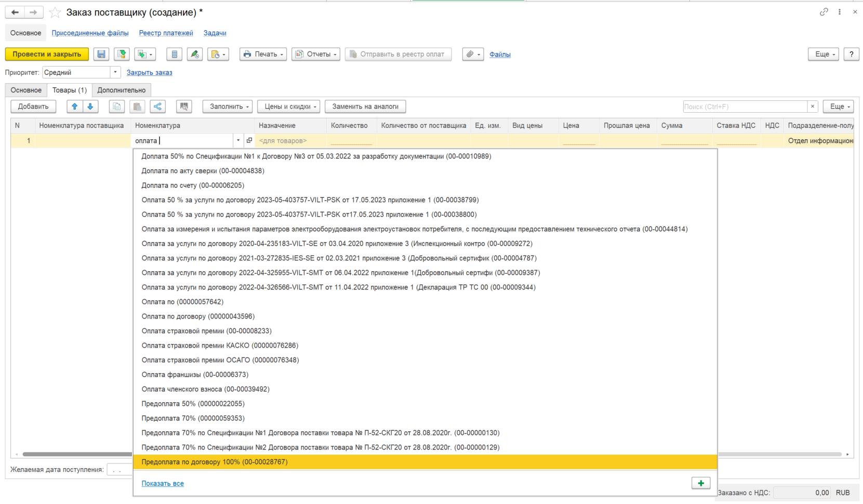The width and height of the screenshot is (863, 504).
Task: Click the paste rows icon
Action: pyautogui.click(x=137, y=107)
